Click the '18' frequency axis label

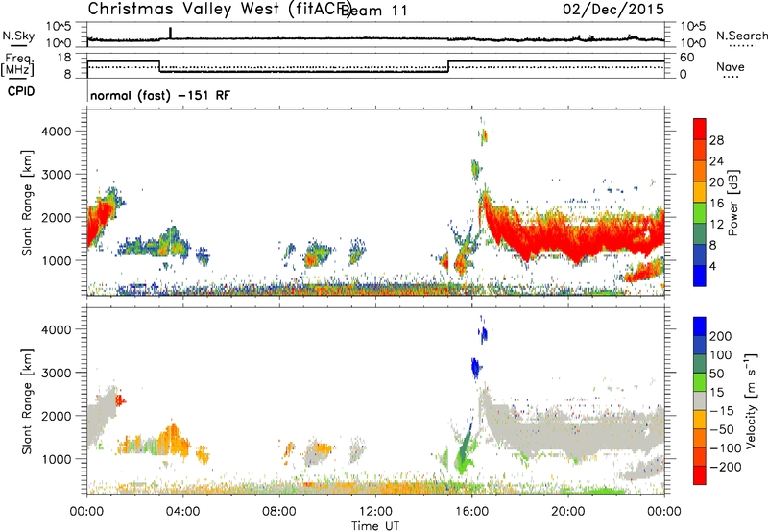pyautogui.click(x=64, y=58)
